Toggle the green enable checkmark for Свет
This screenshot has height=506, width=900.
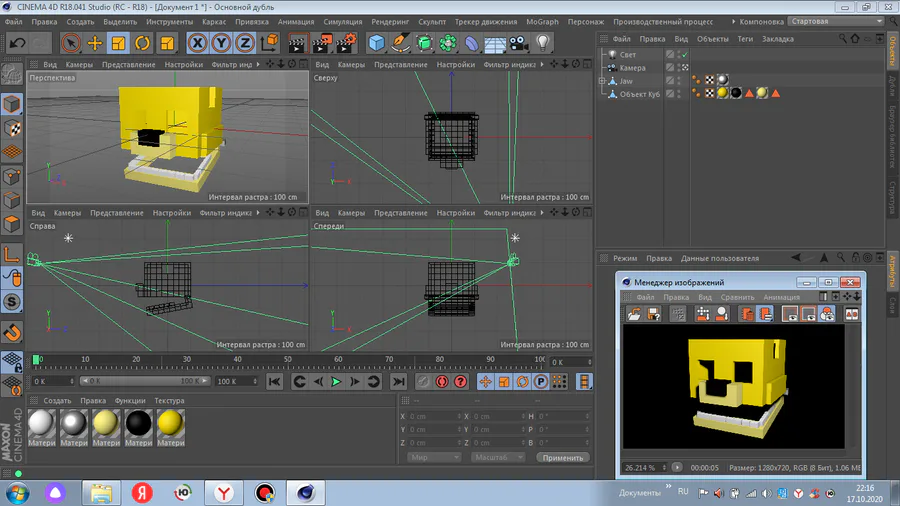[683, 55]
